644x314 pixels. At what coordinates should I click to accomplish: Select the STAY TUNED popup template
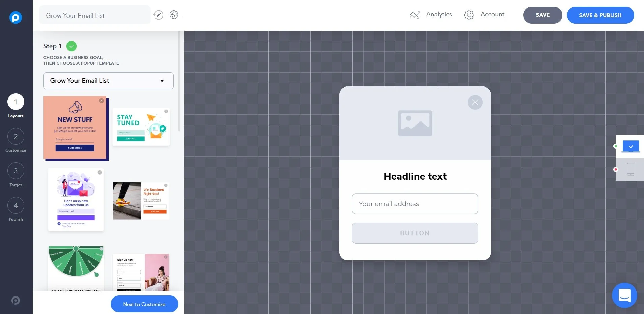click(141, 127)
